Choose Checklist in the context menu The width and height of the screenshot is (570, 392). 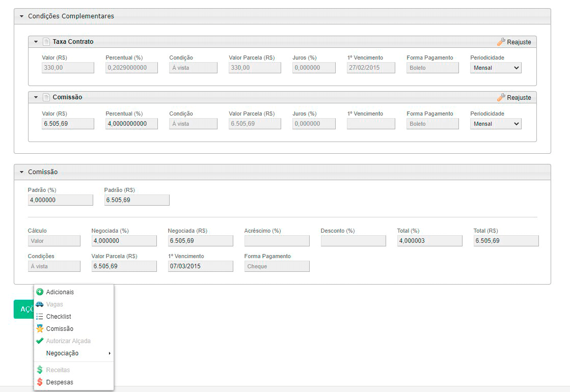click(x=59, y=317)
